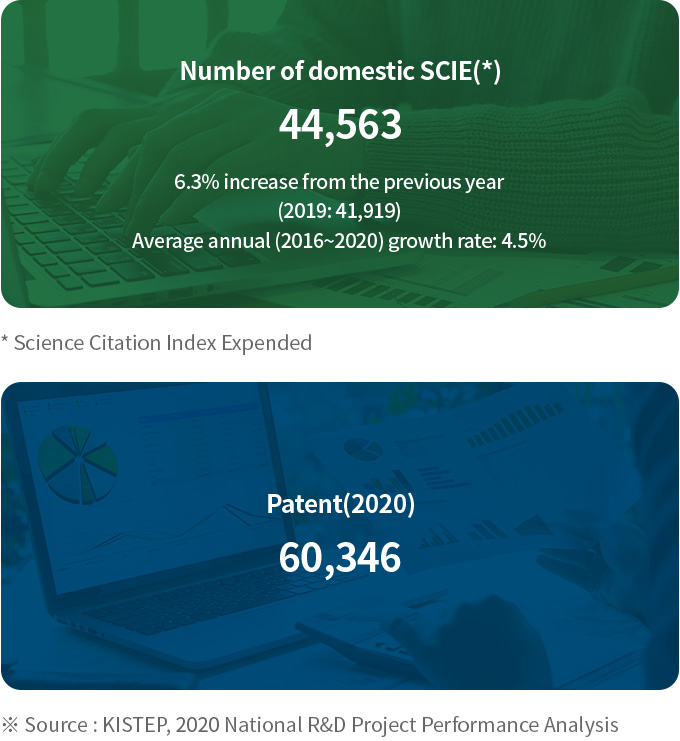Click the asterisk before Science Citation Index
This screenshot has height=741, width=680.
[x=5, y=342]
